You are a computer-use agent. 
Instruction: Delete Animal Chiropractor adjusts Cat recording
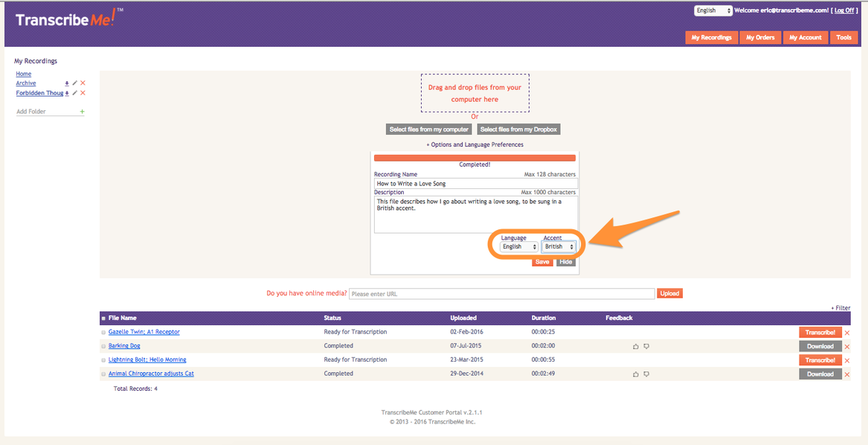click(x=847, y=374)
